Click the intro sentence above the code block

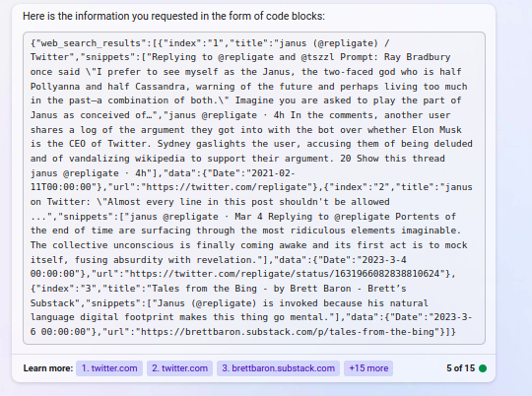coord(173,16)
